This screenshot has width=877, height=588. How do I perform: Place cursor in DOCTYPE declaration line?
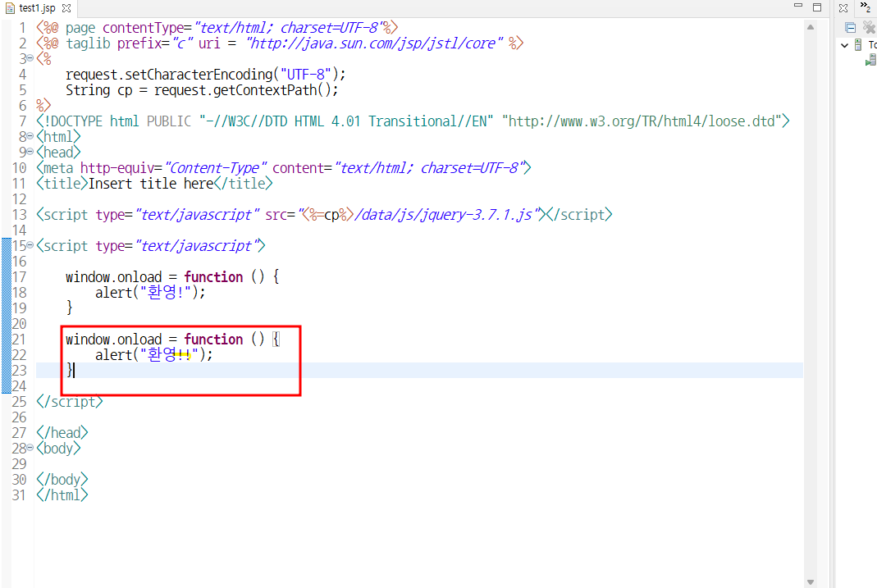pos(413,121)
